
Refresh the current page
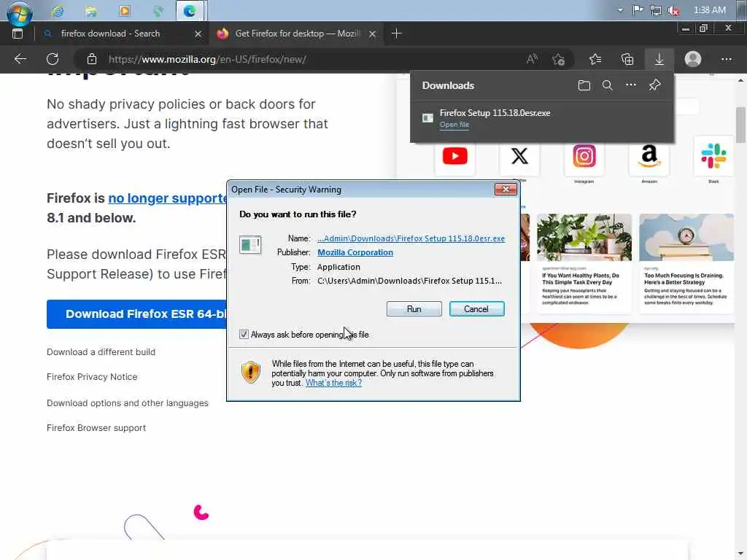coord(53,59)
